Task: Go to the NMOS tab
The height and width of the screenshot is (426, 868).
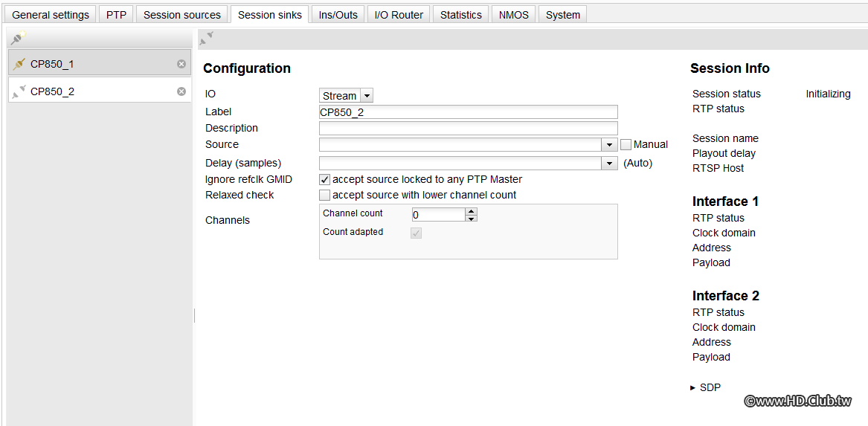Action: click(x=514, y=15)
